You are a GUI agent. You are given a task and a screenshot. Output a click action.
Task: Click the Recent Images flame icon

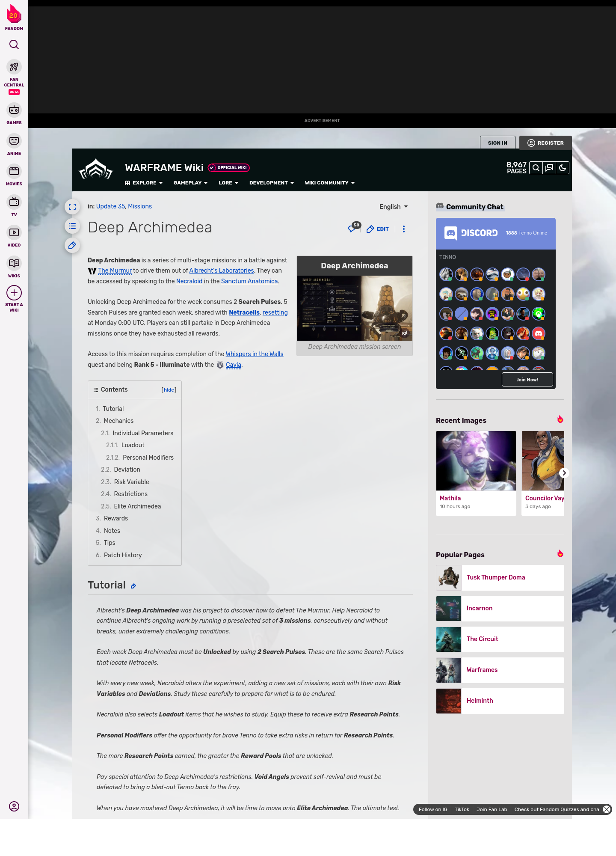point(560,419)
